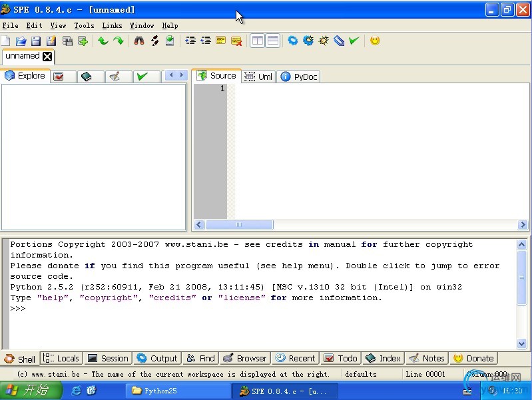
Task: Save file using the floppy disk icon
Action: [x=36, y=41]
